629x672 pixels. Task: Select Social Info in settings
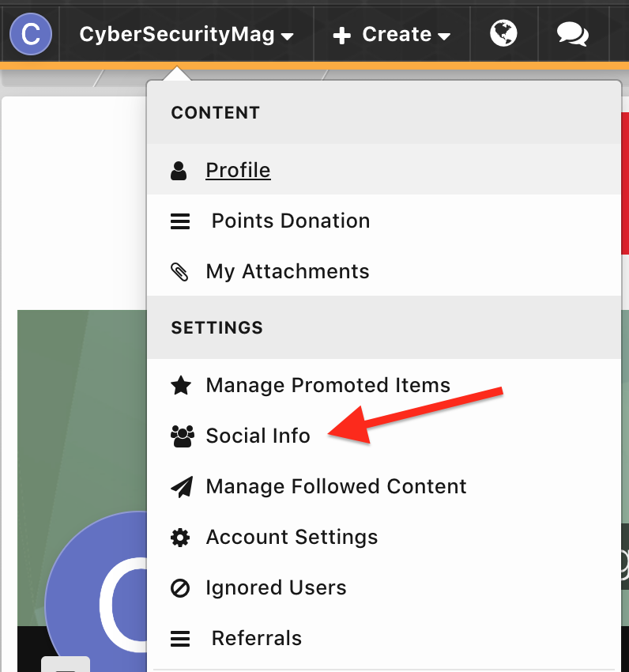tap(258, 436)
